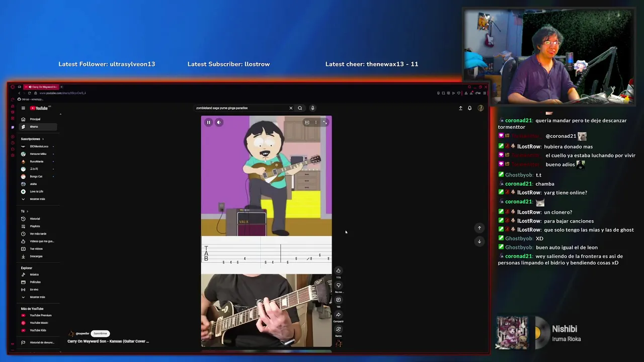Viewport: 644px width, 362px height.
Task: Like the Short with thumbs-up icon
Action: (338, 270)
